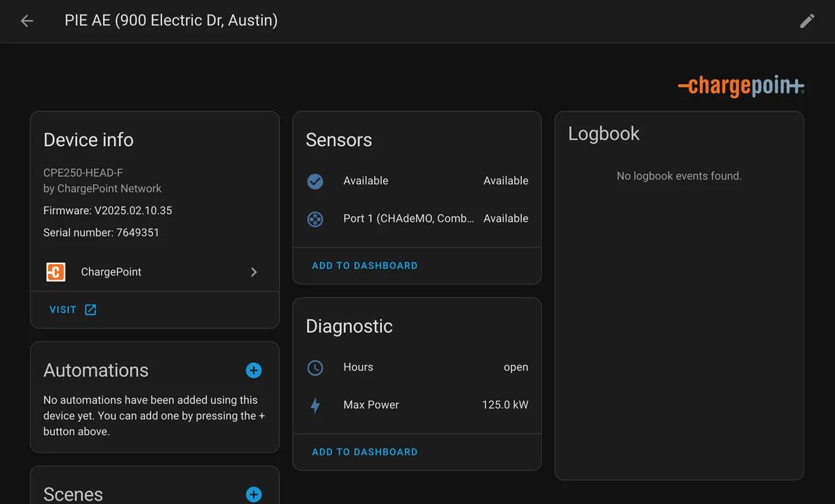835x504 pixels.
Task: Click the Automations heading
Action: point(96,371)
